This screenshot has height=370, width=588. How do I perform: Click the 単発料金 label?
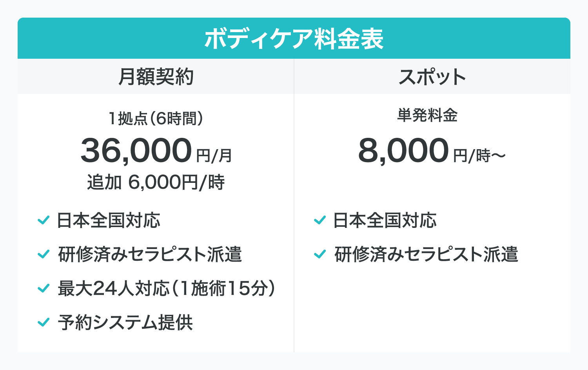427,116
